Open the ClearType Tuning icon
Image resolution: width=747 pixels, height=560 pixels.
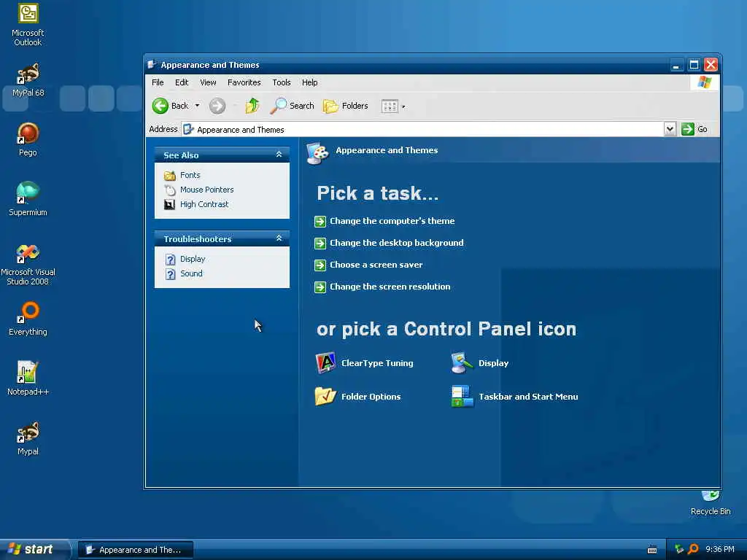click(326, 363)
